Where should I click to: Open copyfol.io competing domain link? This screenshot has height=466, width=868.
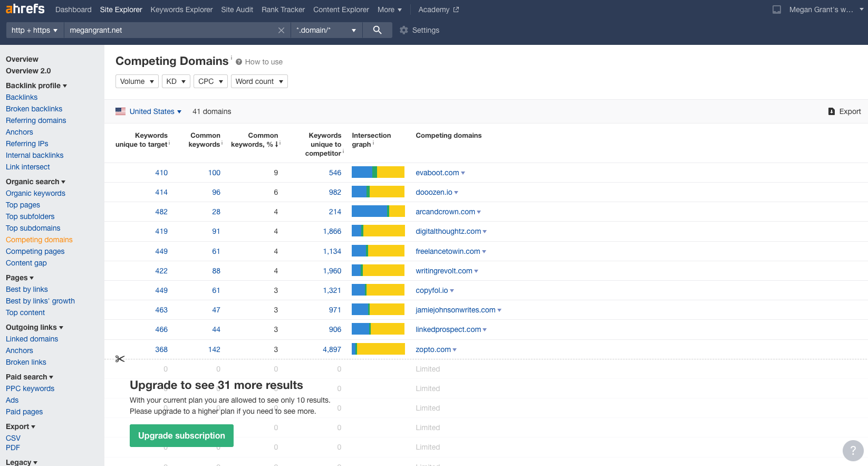(432, 290)
